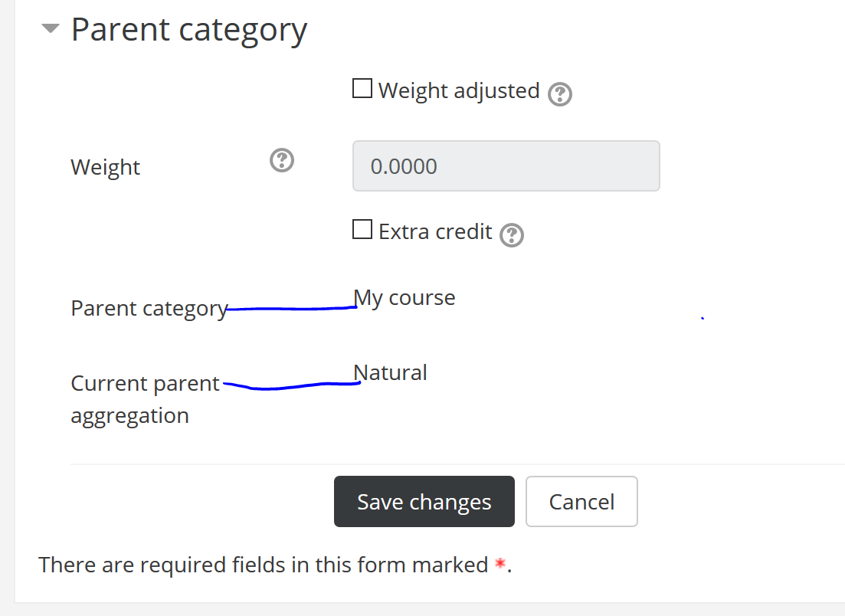This screenshot has height=616, width=845.
Task: Show help for Extra credit
Action: coord(512,235)
